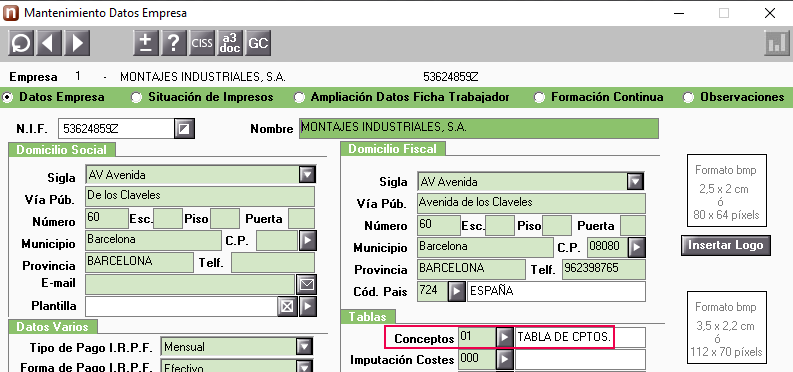Image resolution: width=793 pixels, height=372 pixels.
Task: Open Plantilla selector arrow button
Action: [307, 306]
